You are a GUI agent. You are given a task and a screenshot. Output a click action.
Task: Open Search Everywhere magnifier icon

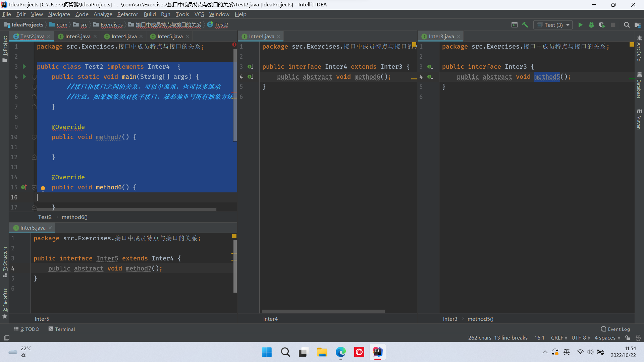pos(627,25)
